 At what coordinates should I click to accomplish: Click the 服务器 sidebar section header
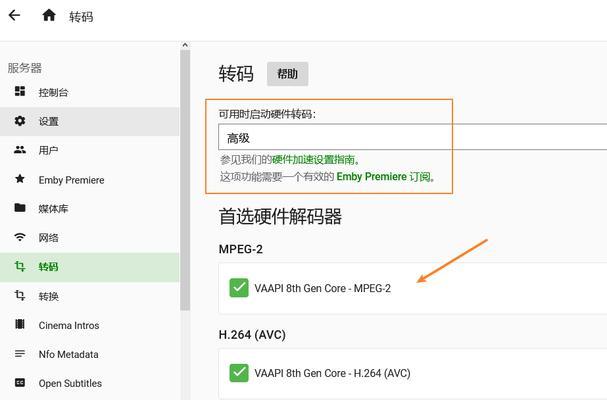[25, 68]
